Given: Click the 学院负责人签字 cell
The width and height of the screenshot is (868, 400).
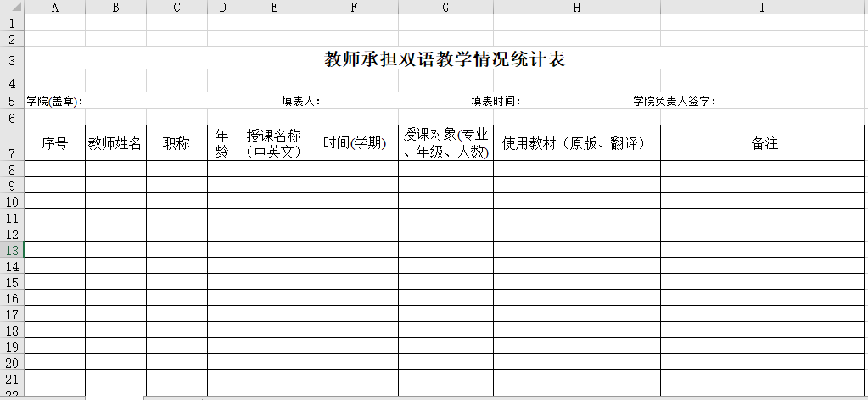Looking at the screenshot, I should (x=675, y=101).
